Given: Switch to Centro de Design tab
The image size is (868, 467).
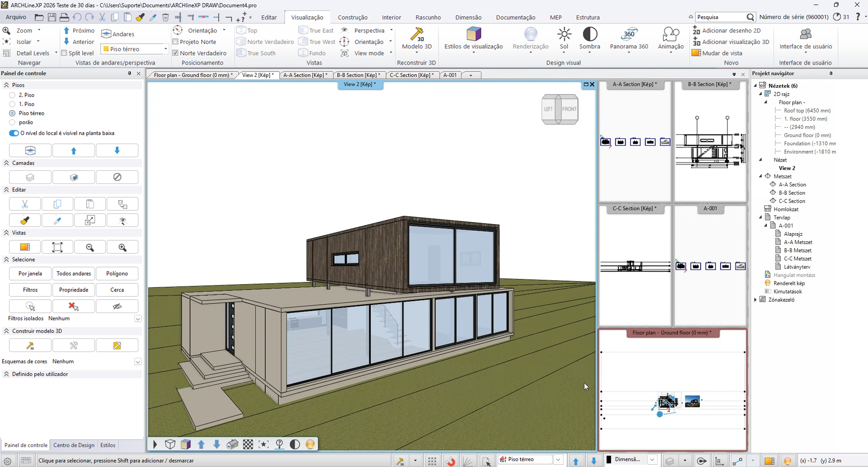Looking at the screenshot, I should pyautogui.click(x=74, y=445).
